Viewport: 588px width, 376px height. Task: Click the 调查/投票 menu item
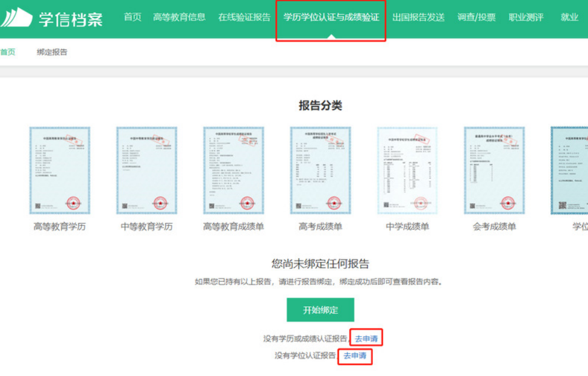pos(477,17)
